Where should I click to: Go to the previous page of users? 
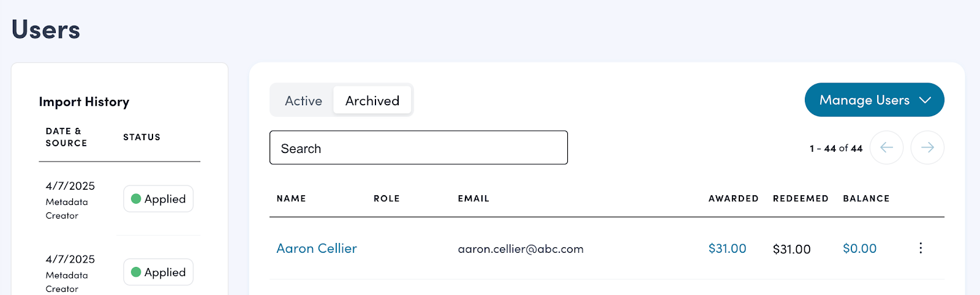click(x=886, y=147)
